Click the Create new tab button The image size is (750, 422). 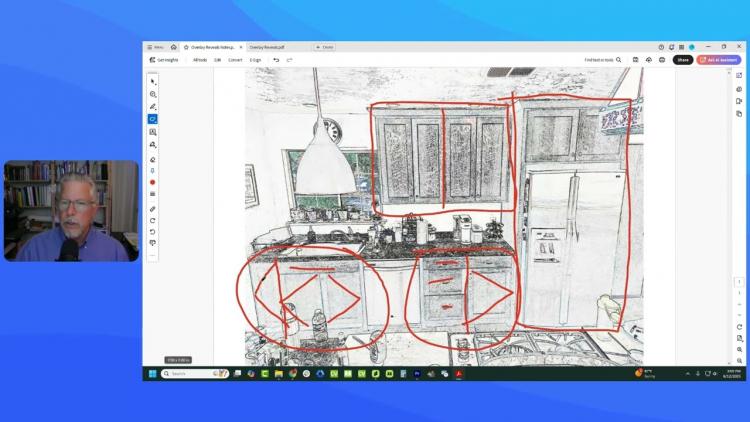[x=325, y=47]
